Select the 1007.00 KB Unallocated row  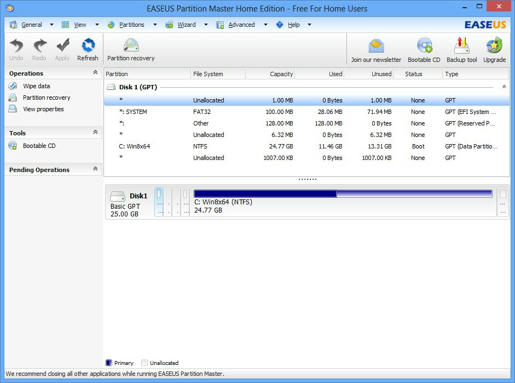tap(307, 158)
